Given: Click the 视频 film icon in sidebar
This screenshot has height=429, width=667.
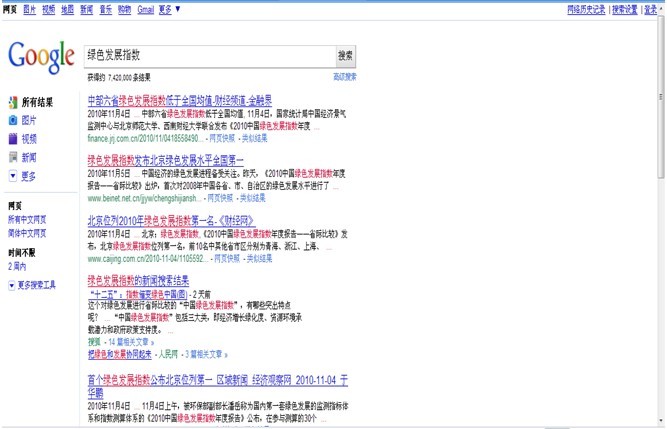Looking at the screenshot, I should coord(13,139).
